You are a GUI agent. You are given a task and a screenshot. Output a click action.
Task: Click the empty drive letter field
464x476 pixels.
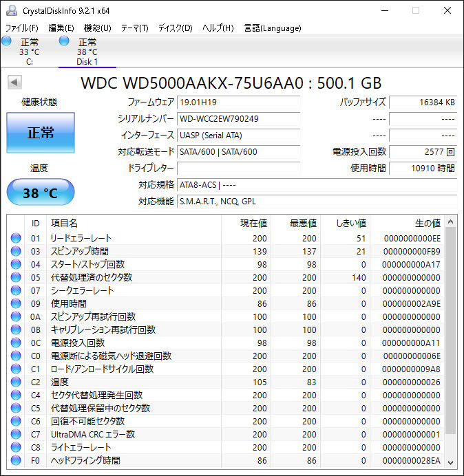(238, 168)
